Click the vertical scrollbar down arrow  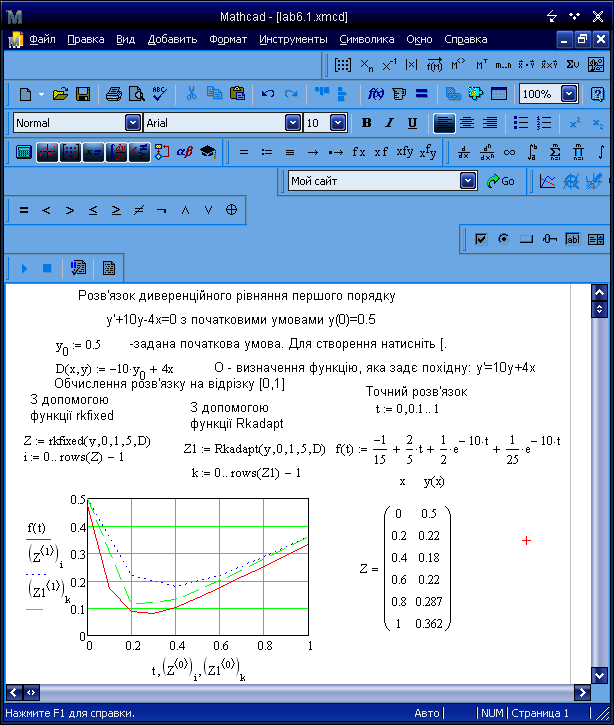point(600,675)
